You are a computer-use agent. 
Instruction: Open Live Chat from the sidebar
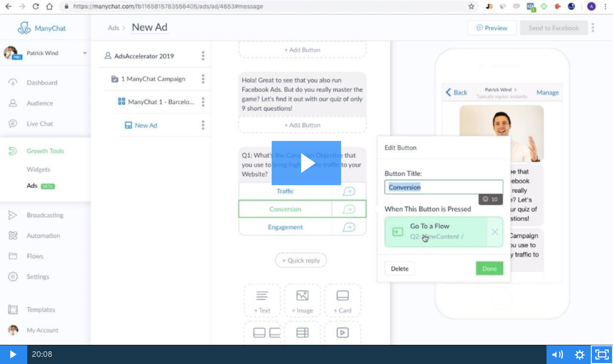[40, 123]
